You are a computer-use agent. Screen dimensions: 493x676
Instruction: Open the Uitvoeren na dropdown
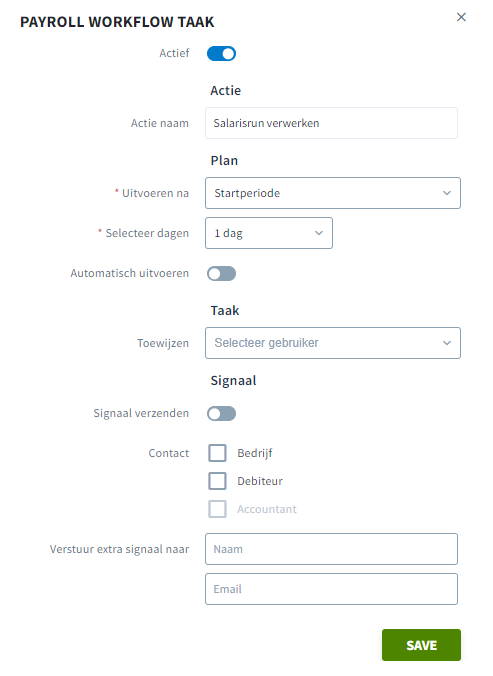pos(333,193)
